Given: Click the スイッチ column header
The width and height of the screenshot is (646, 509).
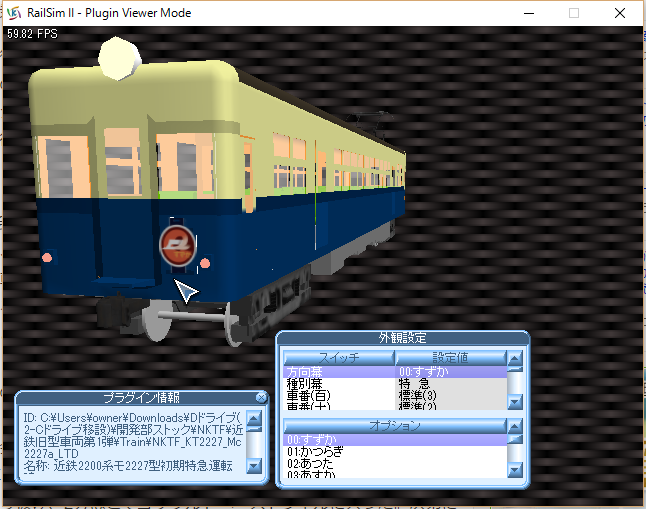Looking at the screenshot, I should coord(339,357).
